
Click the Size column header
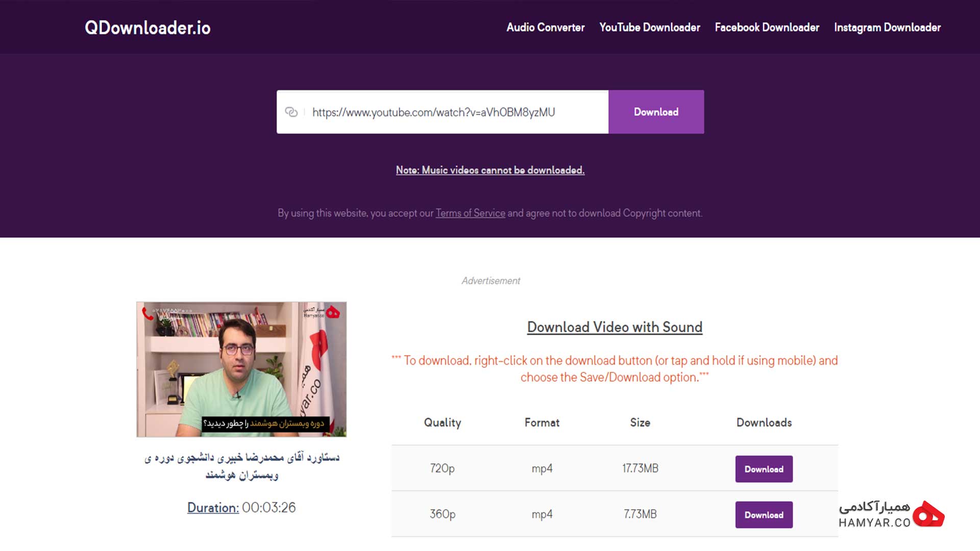(640, 422)
